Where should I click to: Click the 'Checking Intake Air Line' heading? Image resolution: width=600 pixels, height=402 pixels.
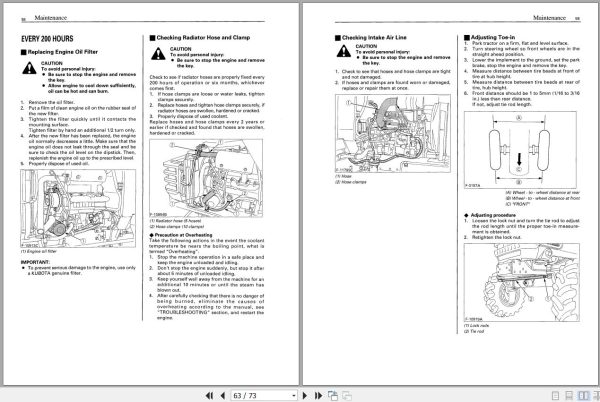tap(374, 37)
